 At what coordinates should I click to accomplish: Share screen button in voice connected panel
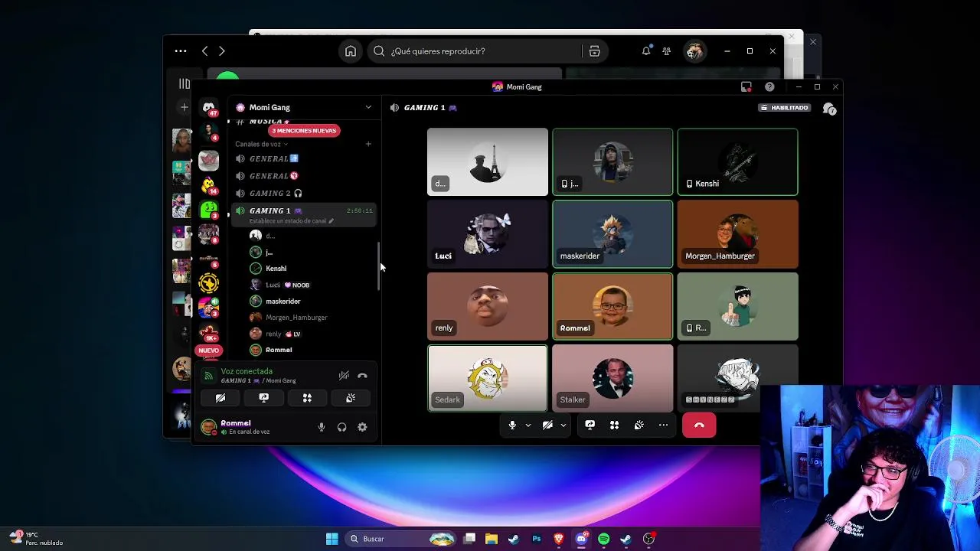(263, 398)
